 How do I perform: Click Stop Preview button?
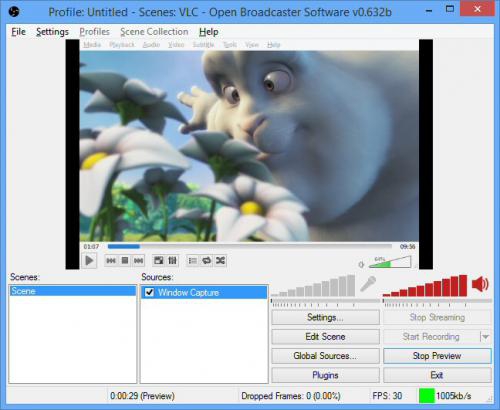[x=437, y=356]
